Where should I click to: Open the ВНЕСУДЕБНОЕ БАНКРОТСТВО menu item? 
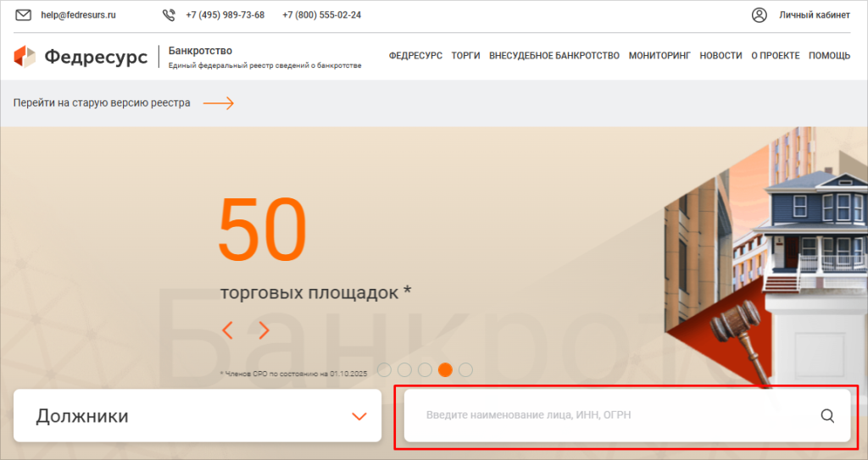tap(554, 56)
